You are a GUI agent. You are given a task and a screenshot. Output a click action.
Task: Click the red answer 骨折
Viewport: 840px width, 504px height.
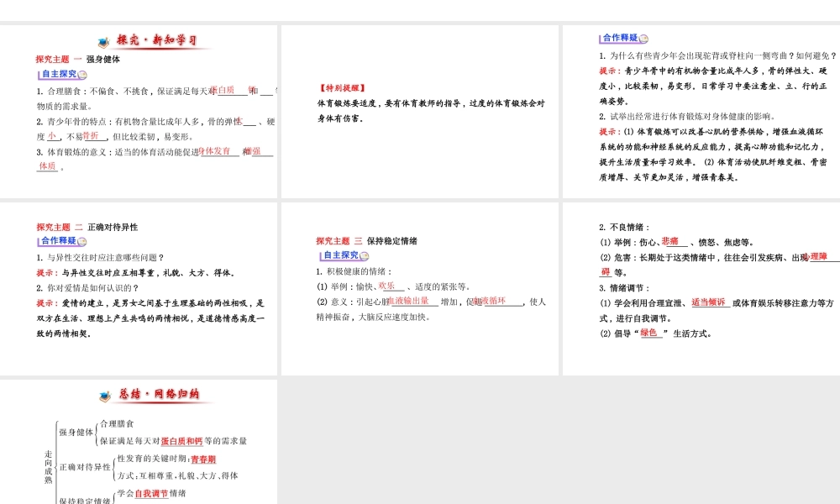[x=91, y=136]
